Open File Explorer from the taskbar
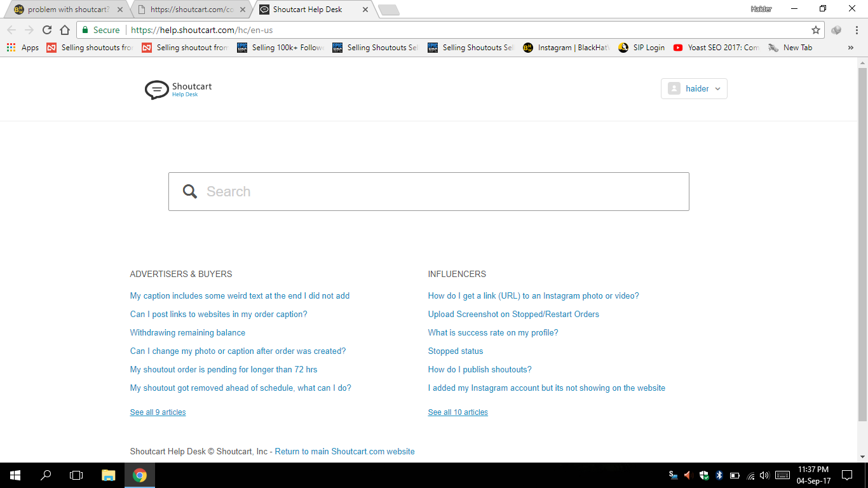Screen dimensions: 868x488 [x=109, y=475]
